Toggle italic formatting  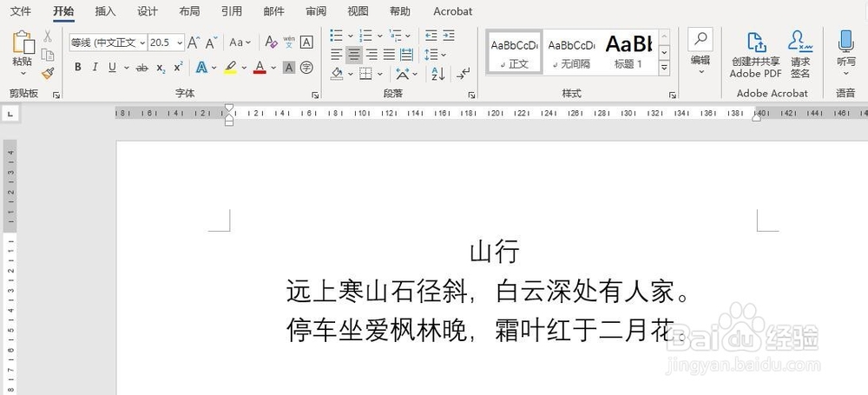coord(95,68)
